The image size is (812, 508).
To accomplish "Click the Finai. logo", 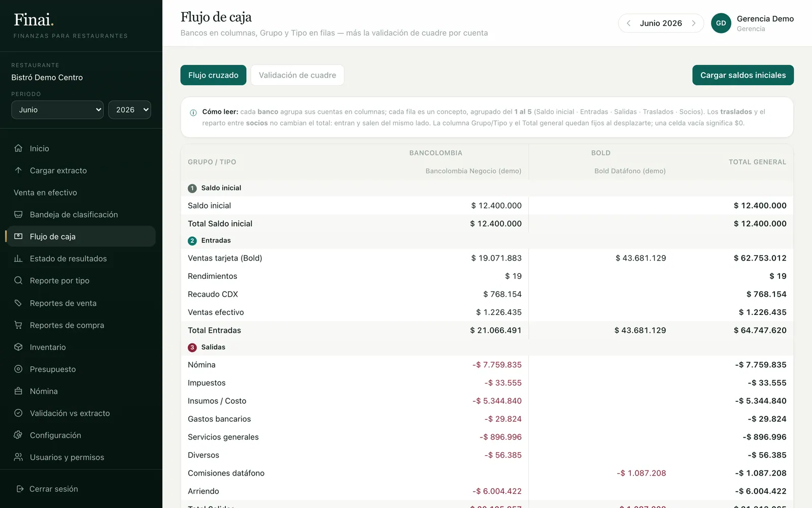I will pos(33,20).
